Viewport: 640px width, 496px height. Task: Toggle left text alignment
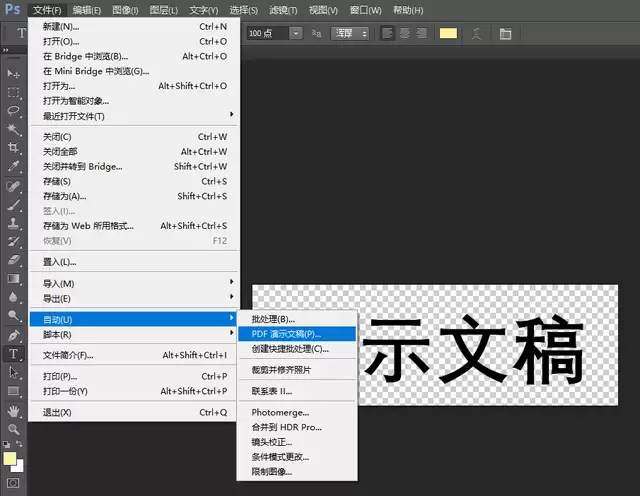(x=387, y=33)
